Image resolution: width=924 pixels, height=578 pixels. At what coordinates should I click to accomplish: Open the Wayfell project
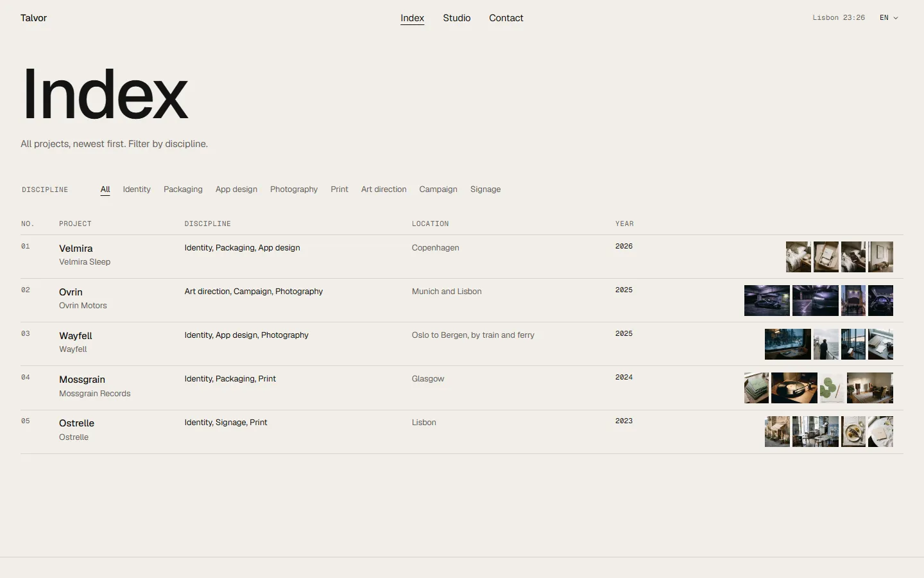[x=76, y=336]
